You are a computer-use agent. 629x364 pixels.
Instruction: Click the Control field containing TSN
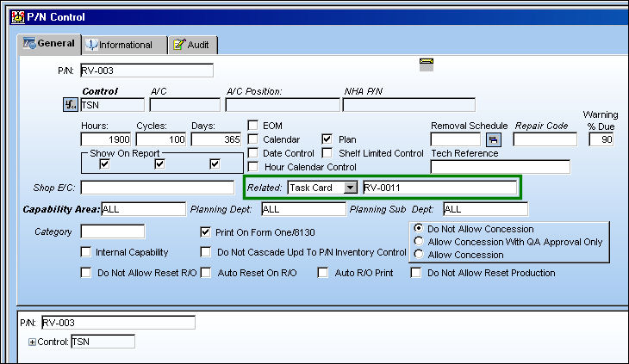click(x=113, y=105)
